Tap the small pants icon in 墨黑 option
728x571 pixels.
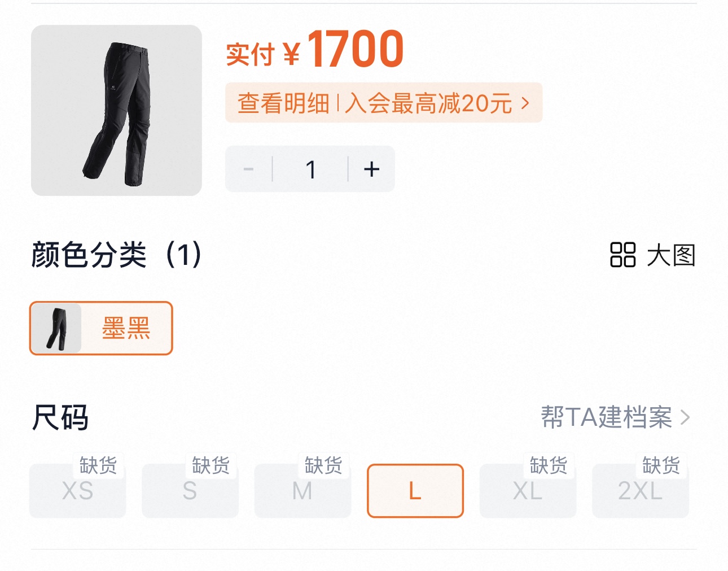tap(56, 328)
